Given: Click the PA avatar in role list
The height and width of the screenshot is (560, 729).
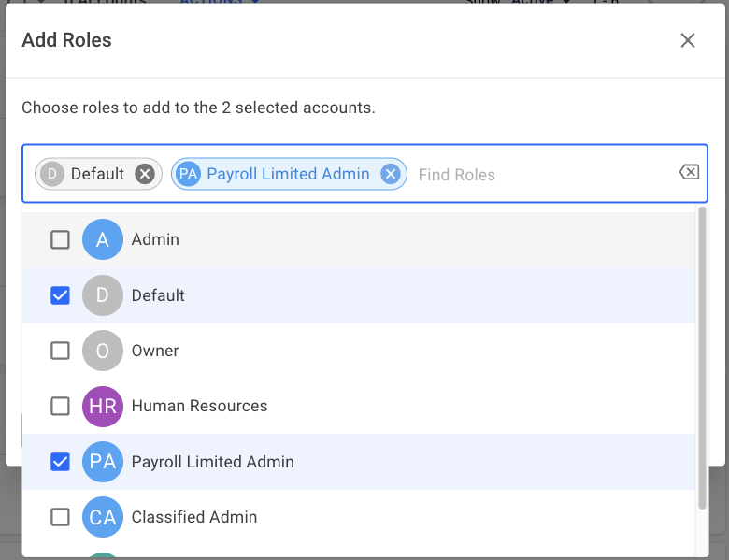Looking at the screenshot, I should (103, 462).
